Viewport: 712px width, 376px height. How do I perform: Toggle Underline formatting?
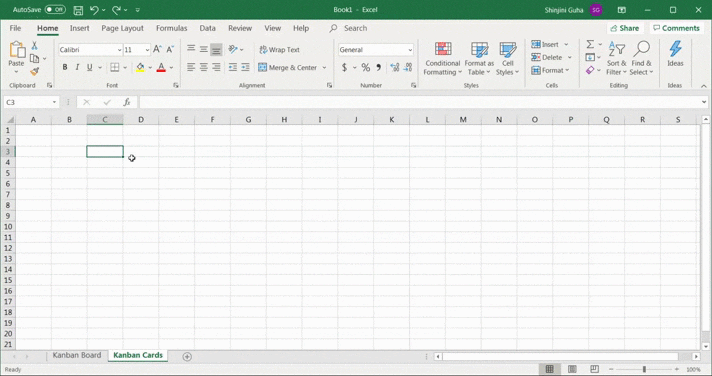click(x=89, y=67)
